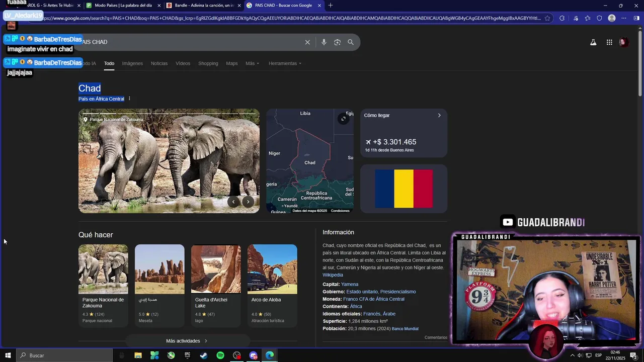Open the Banco Mundial source link
The height and width of the screenshot is (362, 644).
(x=405, y=329)
